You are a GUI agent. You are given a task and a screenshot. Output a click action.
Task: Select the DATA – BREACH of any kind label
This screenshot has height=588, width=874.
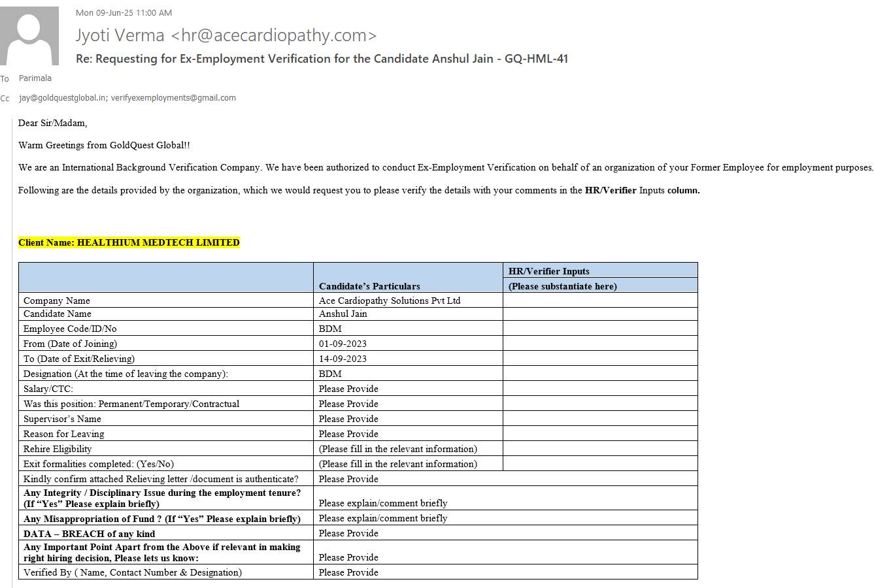tap(90, 534)
